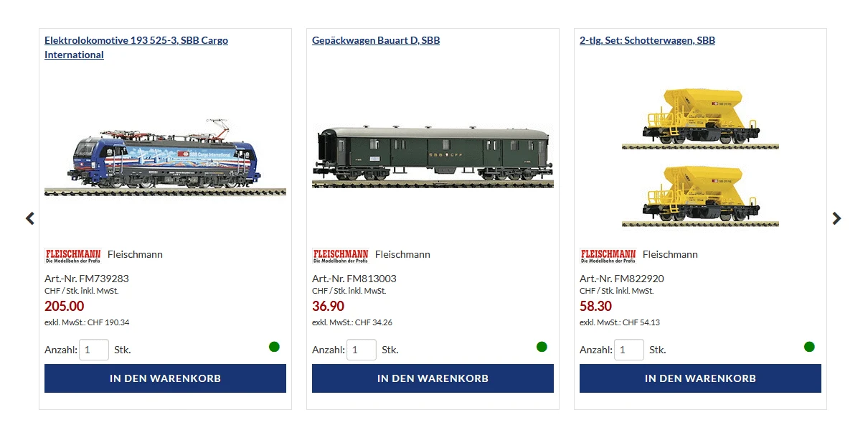Focus quantity field for the Elektrolokomotive

[94, 350]
